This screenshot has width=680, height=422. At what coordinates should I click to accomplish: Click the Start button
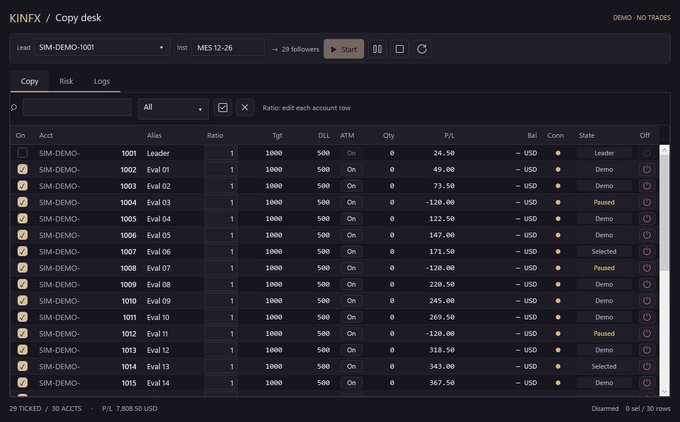344,49
